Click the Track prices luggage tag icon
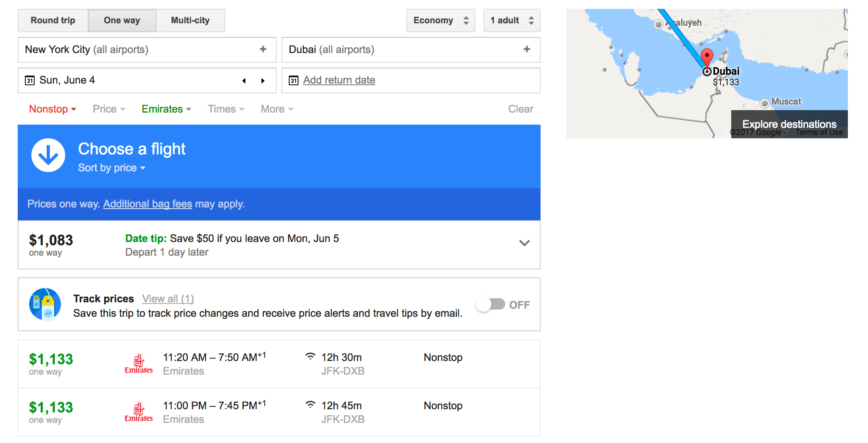Screen dimensions: 868x443 [x=45, y=304]
